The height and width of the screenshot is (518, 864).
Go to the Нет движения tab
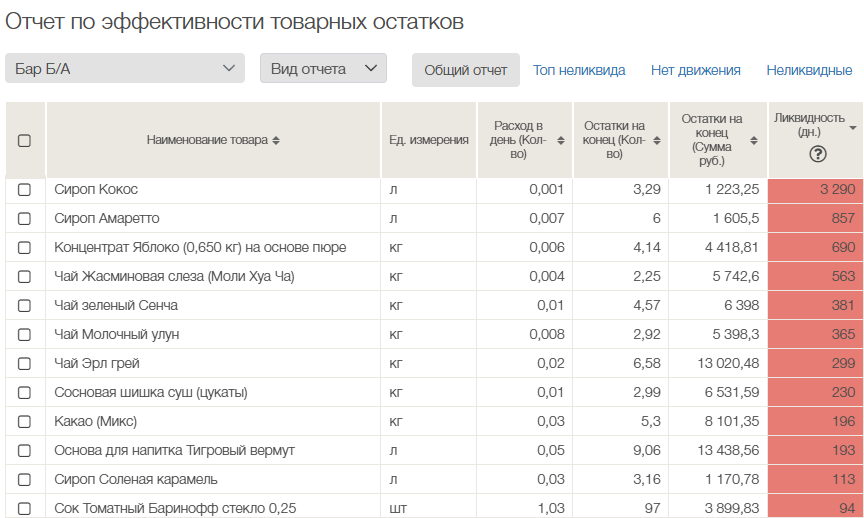(695, 70)
